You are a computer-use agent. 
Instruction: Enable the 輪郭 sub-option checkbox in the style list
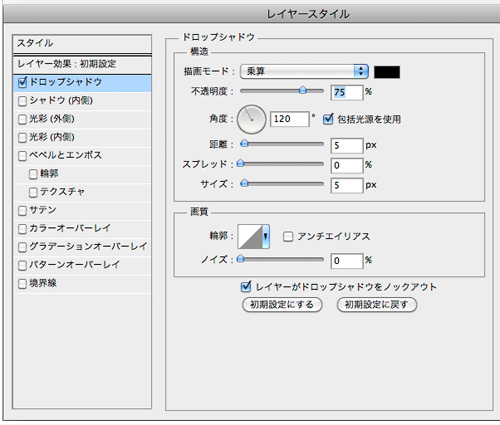point(33,174)
